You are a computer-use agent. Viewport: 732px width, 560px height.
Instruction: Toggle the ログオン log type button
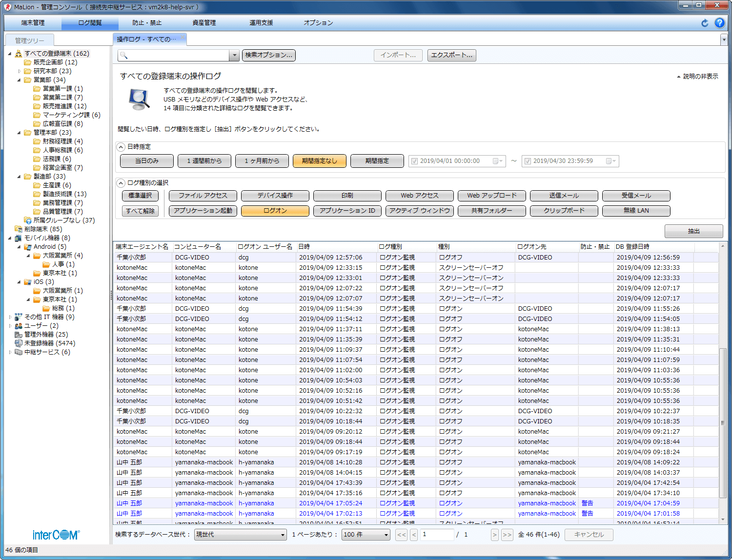[x=275, y=211]
